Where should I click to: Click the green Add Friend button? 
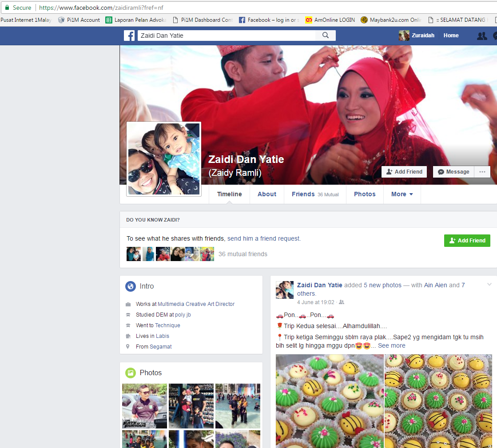(x=467, y=240)
